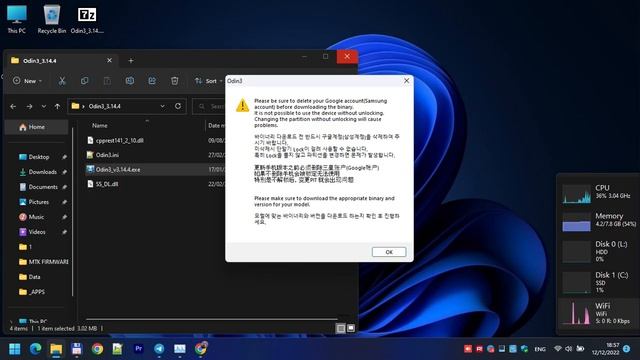
Task: Open WiFi network tray icon
Action: click(x=558, y=349)
